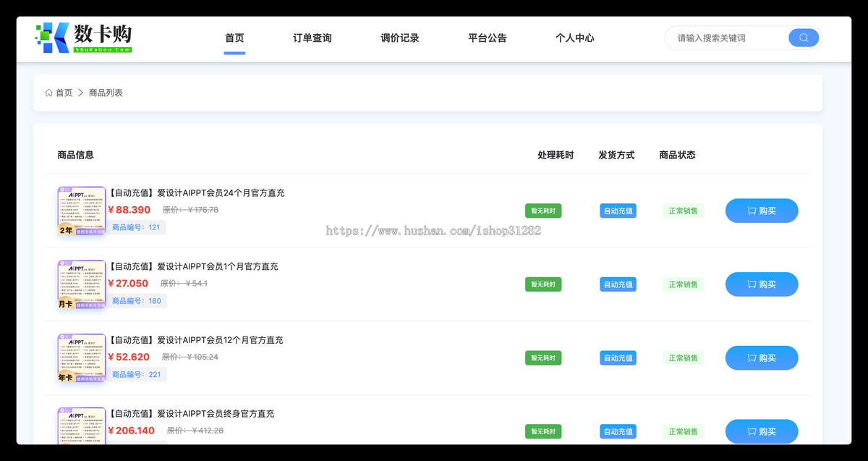Click 自动充值 badge in 12个月 row
868x461 pixels.
point(618,358)
